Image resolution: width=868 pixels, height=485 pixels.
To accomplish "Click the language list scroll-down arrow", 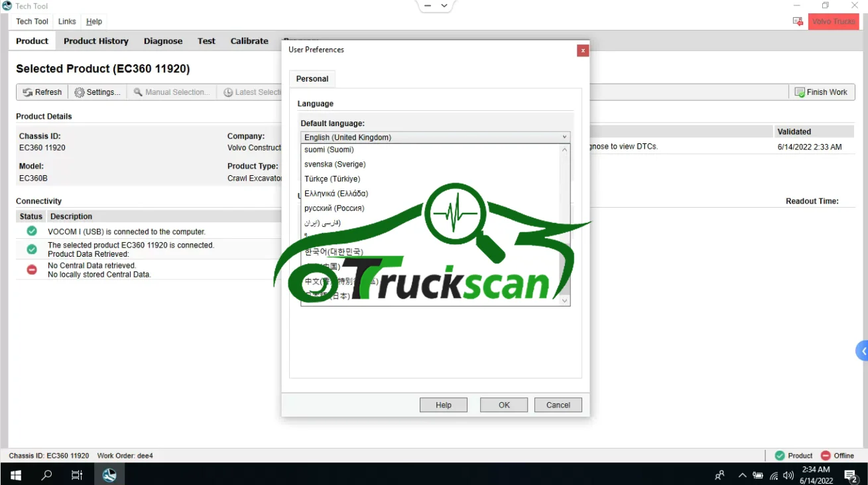I will point(565,300).
